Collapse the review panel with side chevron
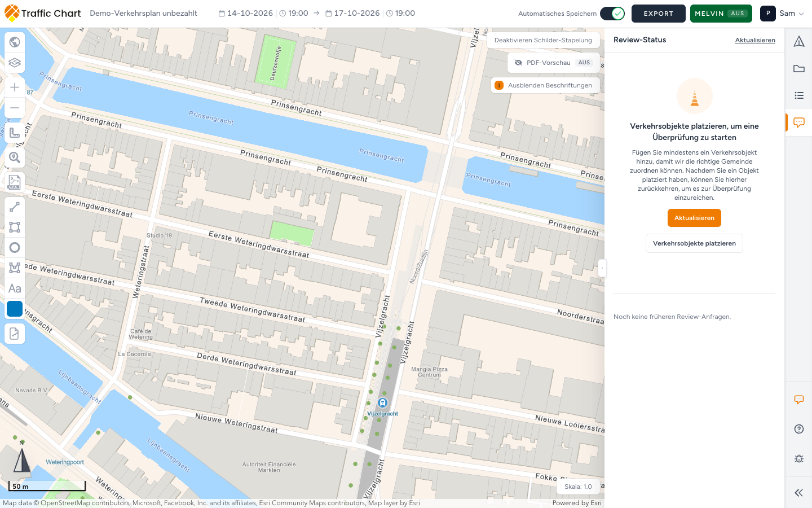 point(602,268)
